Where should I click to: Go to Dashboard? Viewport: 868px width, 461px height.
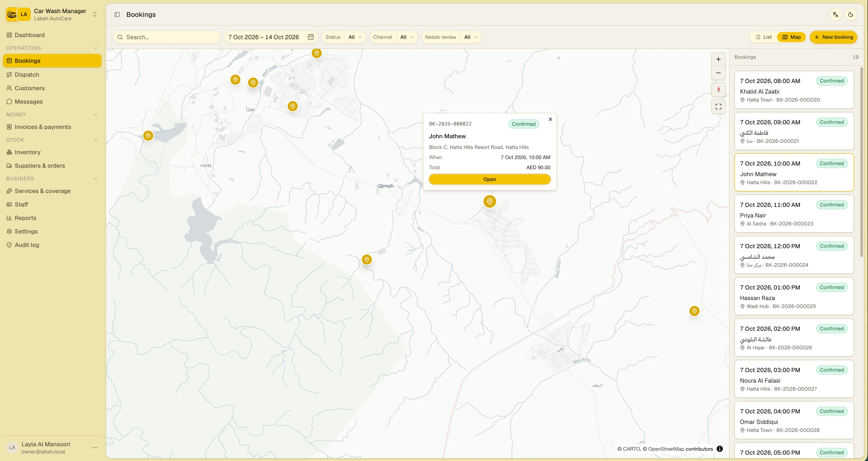click(52, 35)
